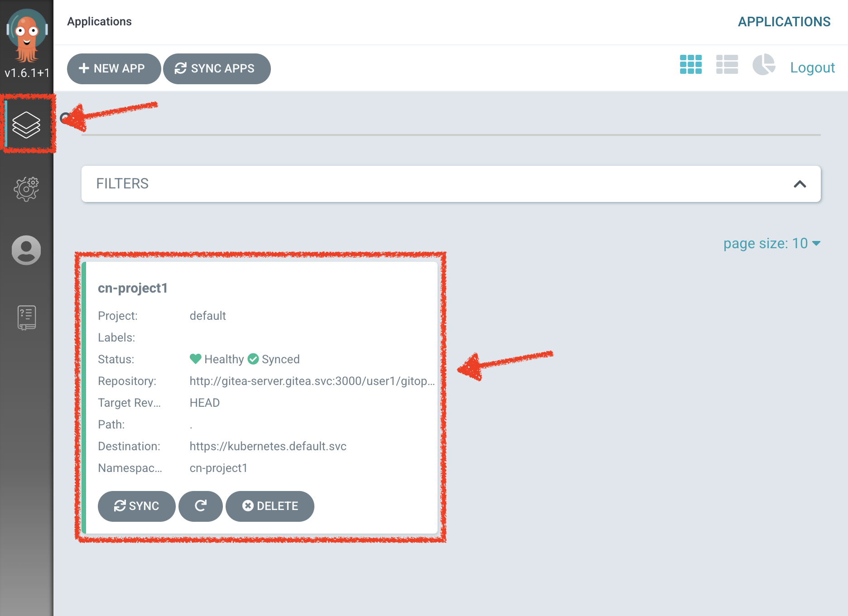Click the SYNC APPS button
The width and height of the screenshot is (848, 616).
point(217,68)
